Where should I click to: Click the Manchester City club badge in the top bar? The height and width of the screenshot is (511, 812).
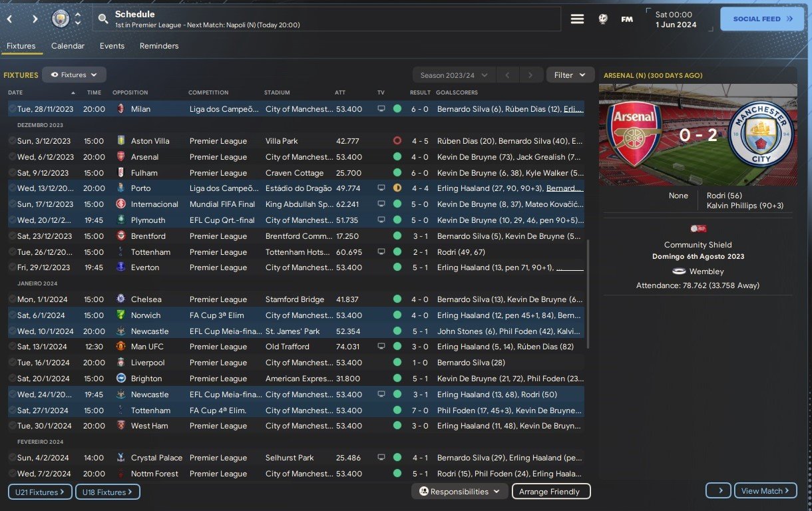61,19
